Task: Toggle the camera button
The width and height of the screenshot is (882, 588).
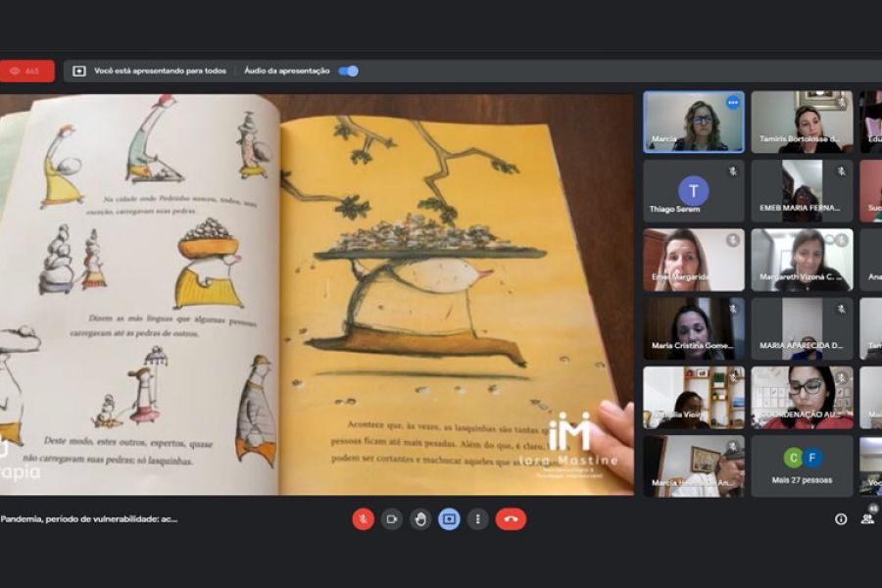Action: [391, 519]
